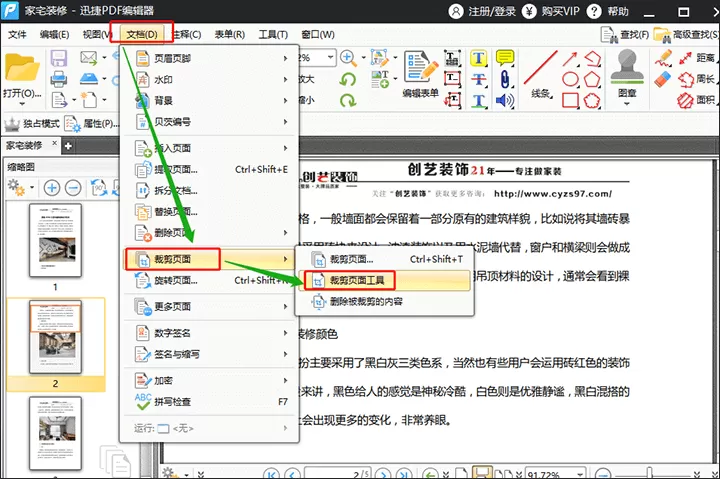Click 购买VIP button

pos(551,11)
